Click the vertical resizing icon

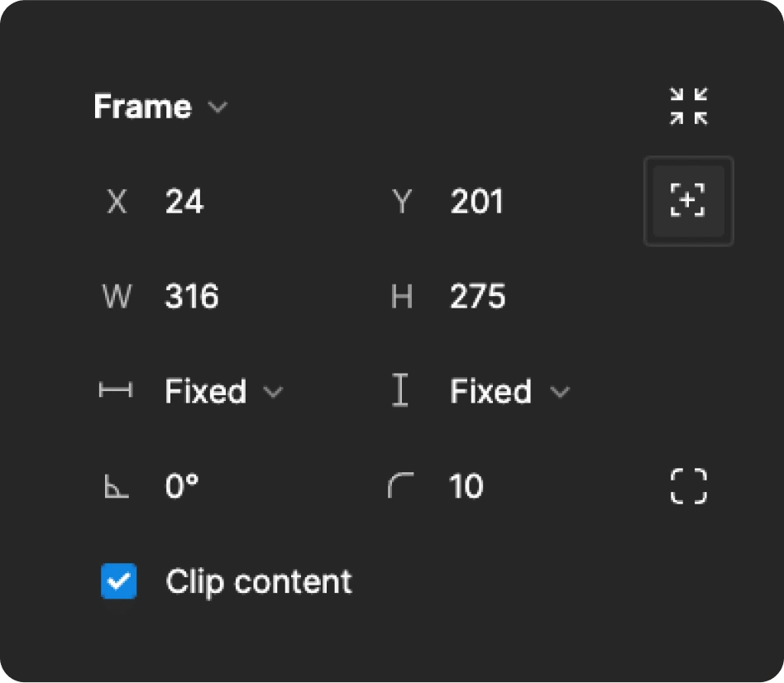click(x=402, y=391)
